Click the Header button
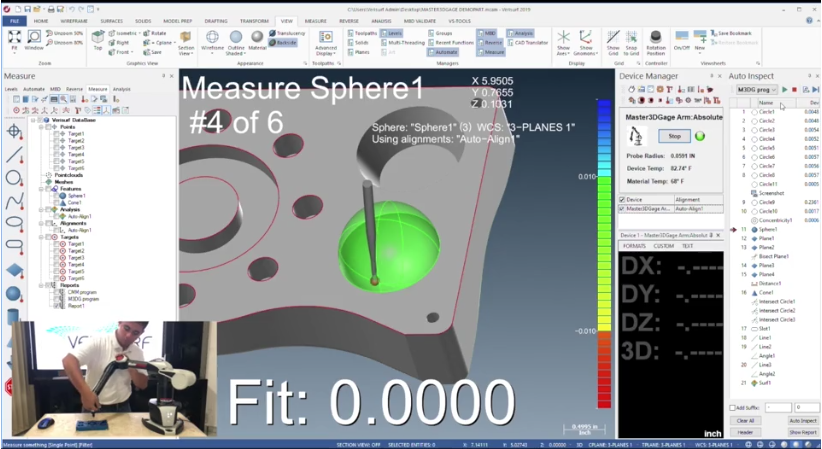Screen dimensions: 822x449 745,432
